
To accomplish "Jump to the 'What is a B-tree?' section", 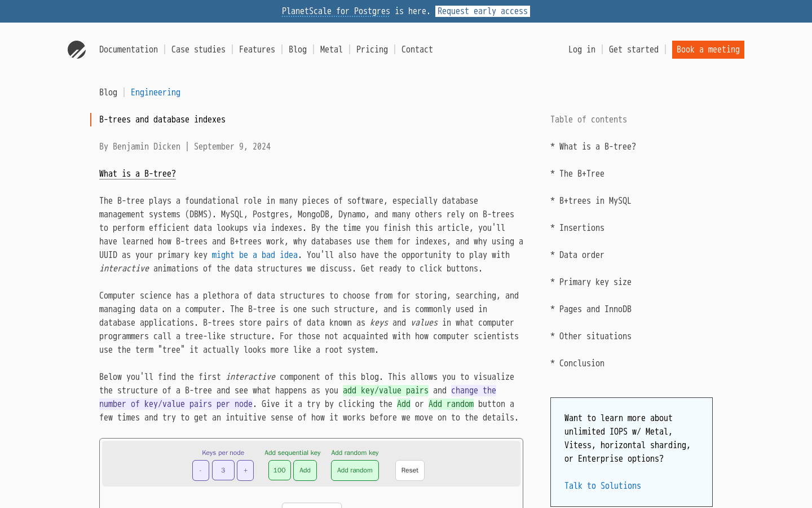I will [x=597, y=146].
